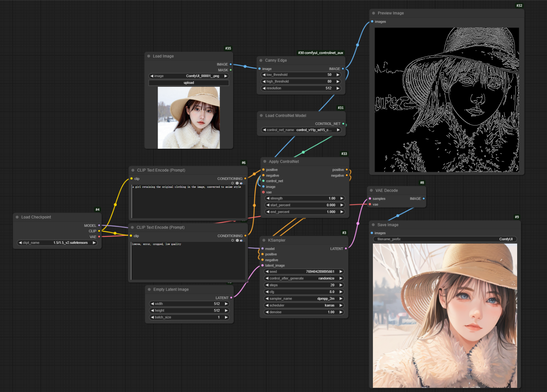Click the gear icon in positive prompt node
The width and height of the screenshot is (547, 392).
pos(237,183)
